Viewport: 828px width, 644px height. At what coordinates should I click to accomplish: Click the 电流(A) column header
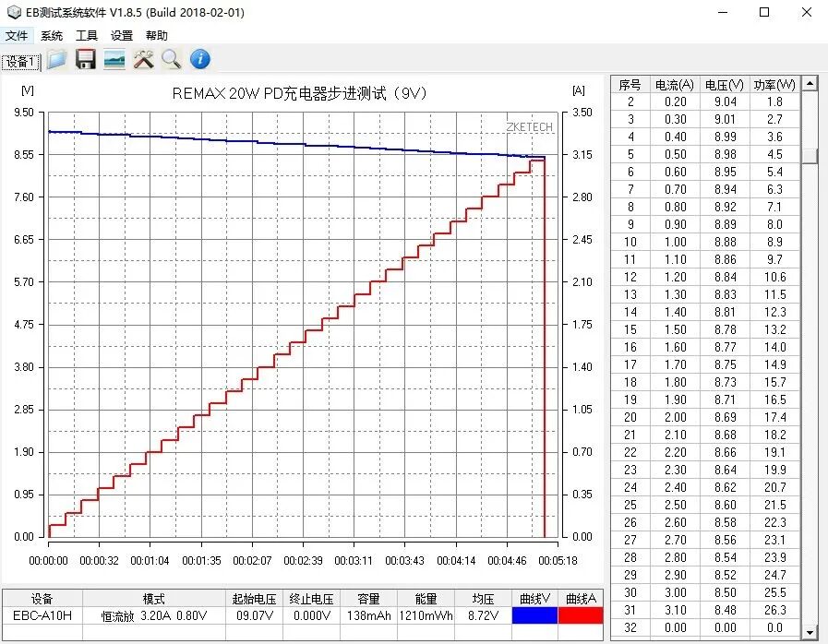675,85
